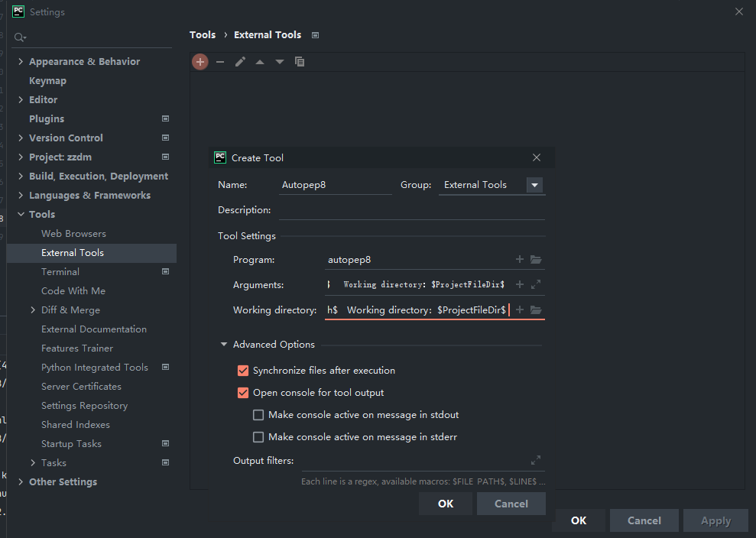This screenshot has width=756, height=538.
Task: Expand Languages & Frameworks node
Action: coord(21,195)
